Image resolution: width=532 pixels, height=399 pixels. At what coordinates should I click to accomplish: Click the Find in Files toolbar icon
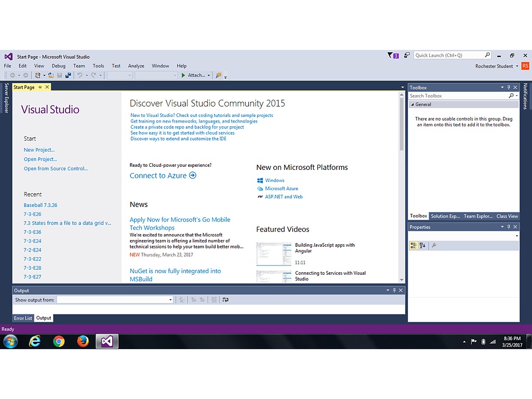pyautogui.click(x=219, y=75)
